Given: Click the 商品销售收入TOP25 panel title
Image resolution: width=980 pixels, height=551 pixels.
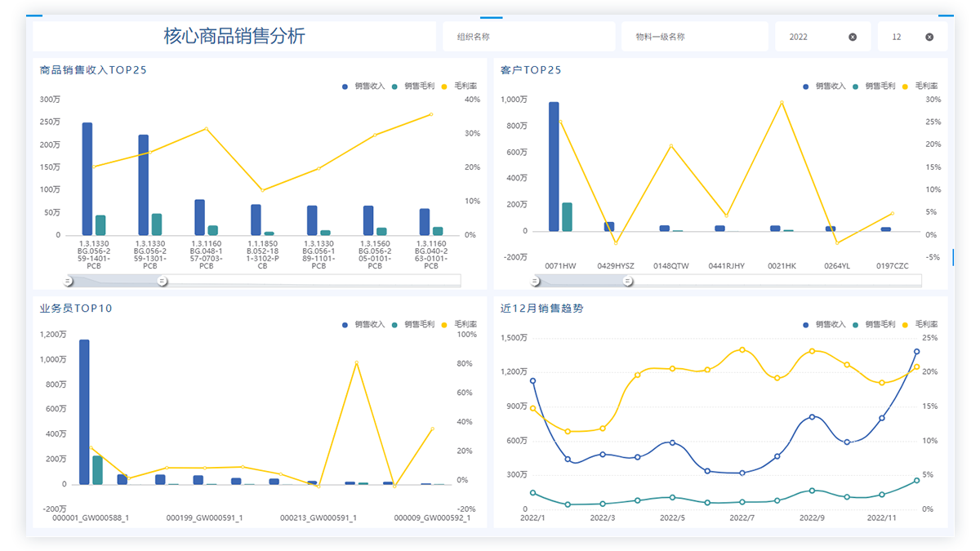Looking at the screenshot, I should pyautogui.click(x=93, y=70).
